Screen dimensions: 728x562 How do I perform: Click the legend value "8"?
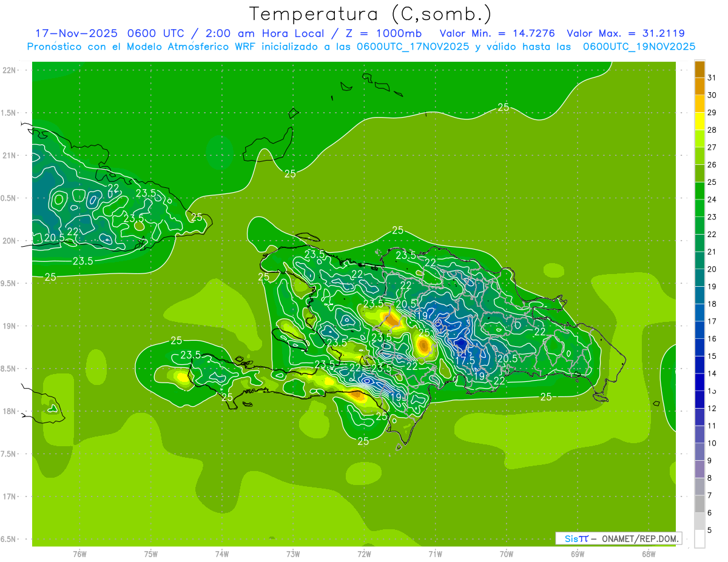click(x=710, y=478)
